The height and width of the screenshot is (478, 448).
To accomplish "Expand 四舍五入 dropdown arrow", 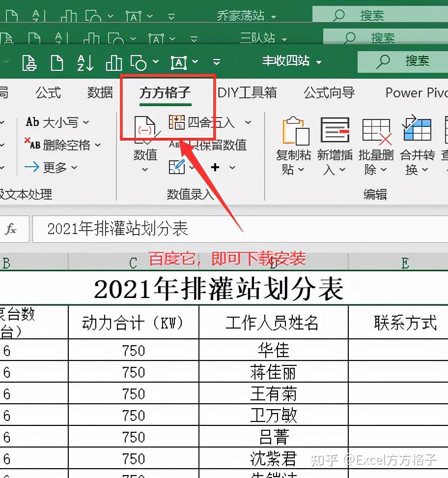I will coord(248,122).
